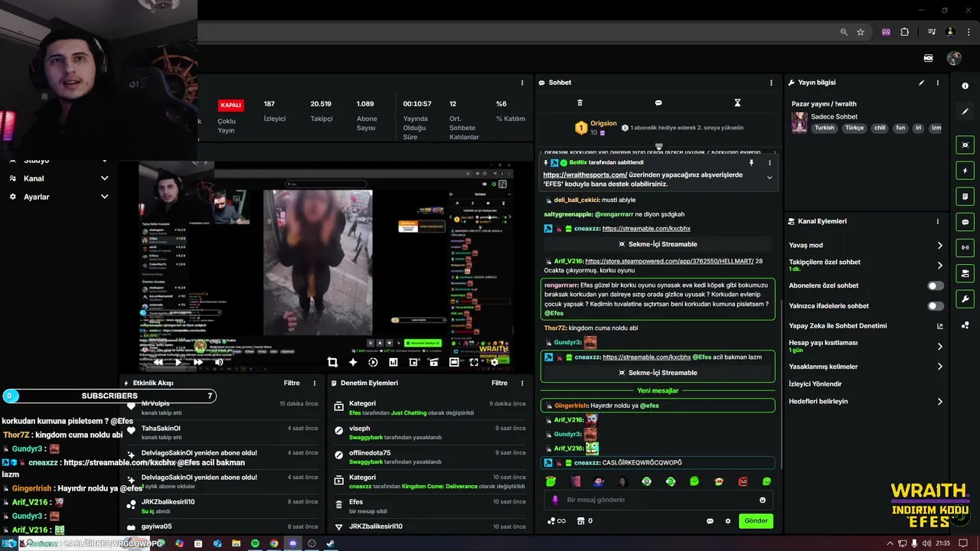Click the pencil icon in right sidebar
The height and width of the screenshot is (551, 980).
(965, 111)
